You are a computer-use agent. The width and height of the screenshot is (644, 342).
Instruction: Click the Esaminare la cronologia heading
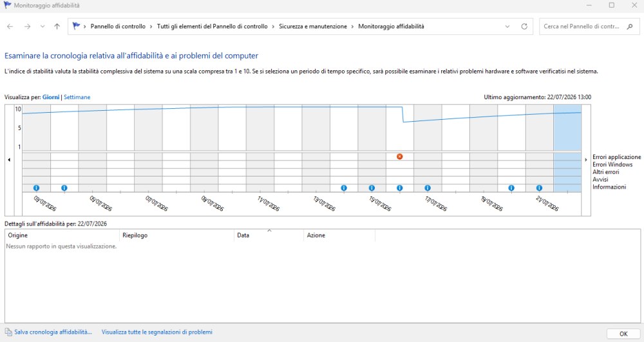pos(131,56)
